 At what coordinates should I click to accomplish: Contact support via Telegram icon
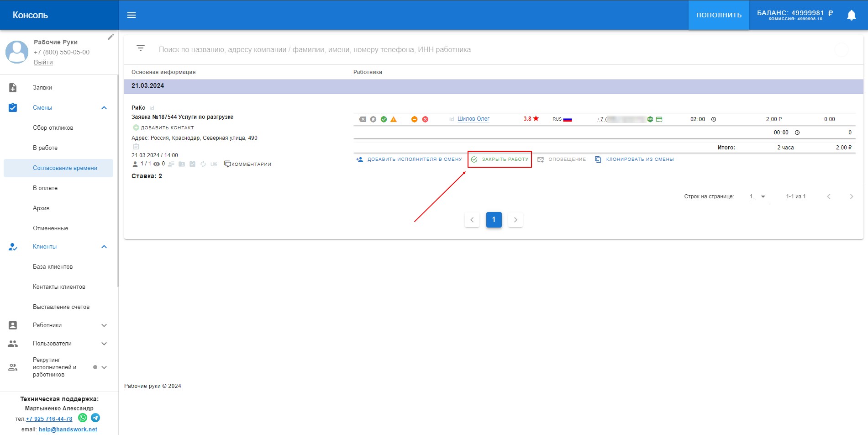click(x=95, y=418)
